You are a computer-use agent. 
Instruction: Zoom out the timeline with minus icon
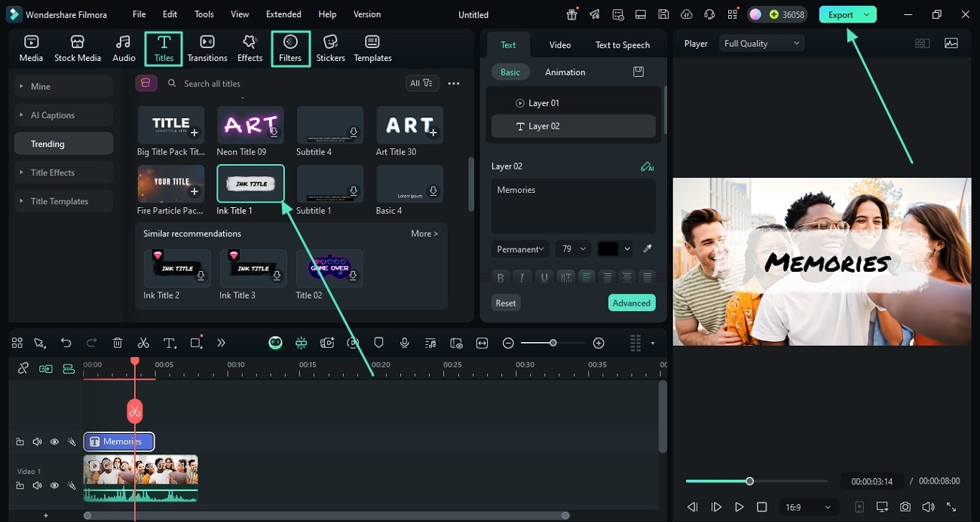point(508,343)
